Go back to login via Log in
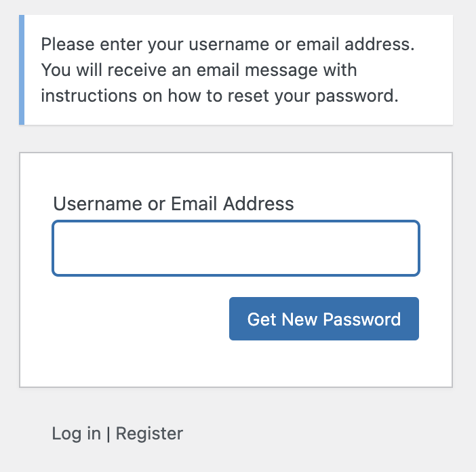Screen dimensions: 476x472 [76, 433]
